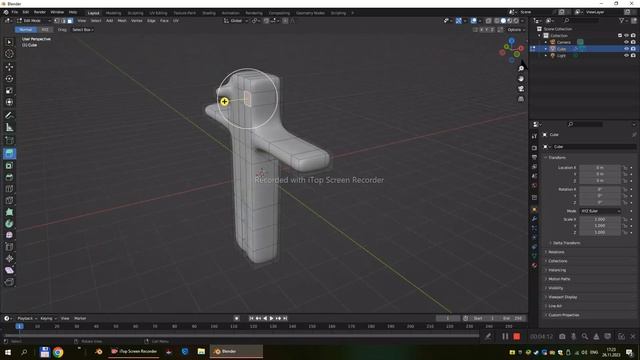Expand the Delta Transform panel
Image resolution: width=640 pixels, height=360 pixels.
click(567, 243)
